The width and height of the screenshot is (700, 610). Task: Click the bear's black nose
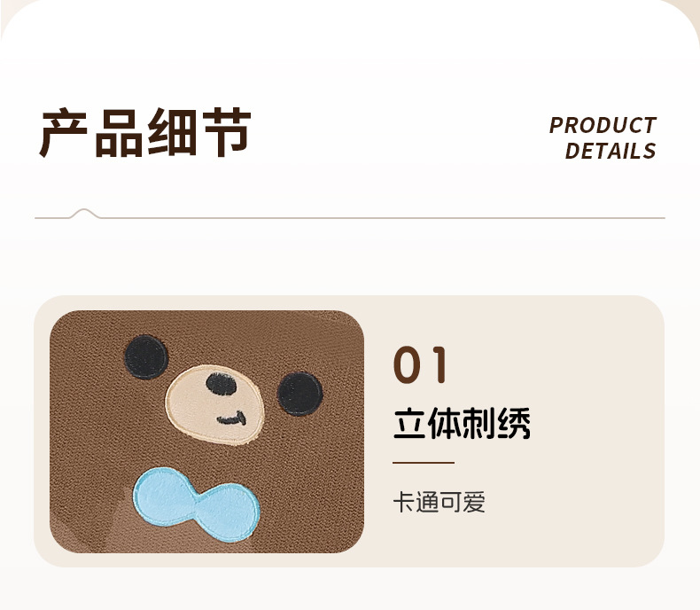221,384
